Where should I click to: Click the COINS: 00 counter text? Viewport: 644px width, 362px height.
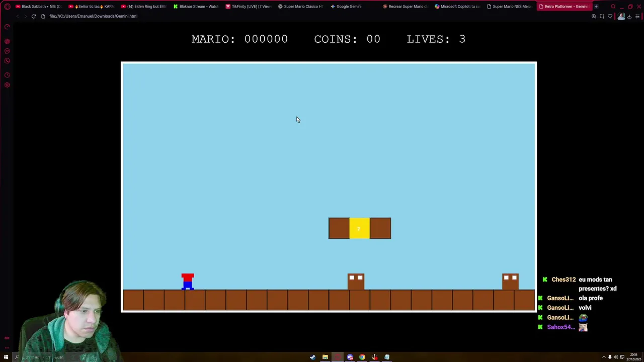(x=347, y=39)
